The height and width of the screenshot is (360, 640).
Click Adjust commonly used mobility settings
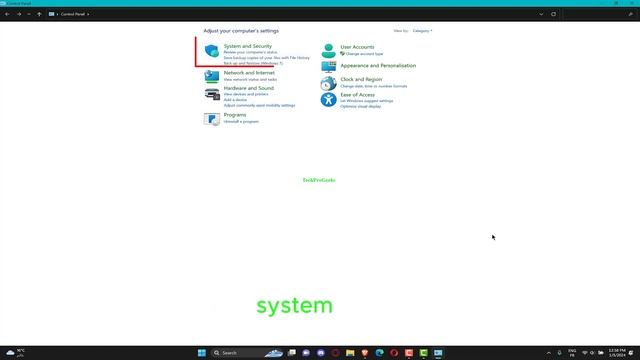[259, 105]
